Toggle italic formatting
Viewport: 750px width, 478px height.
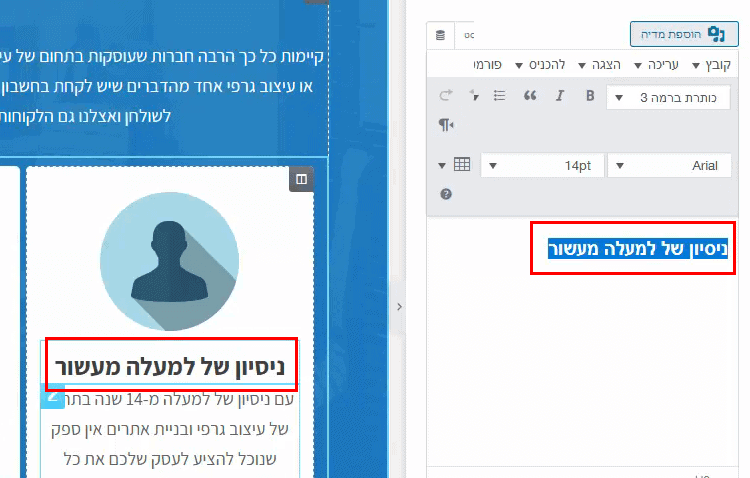point(560,96)
